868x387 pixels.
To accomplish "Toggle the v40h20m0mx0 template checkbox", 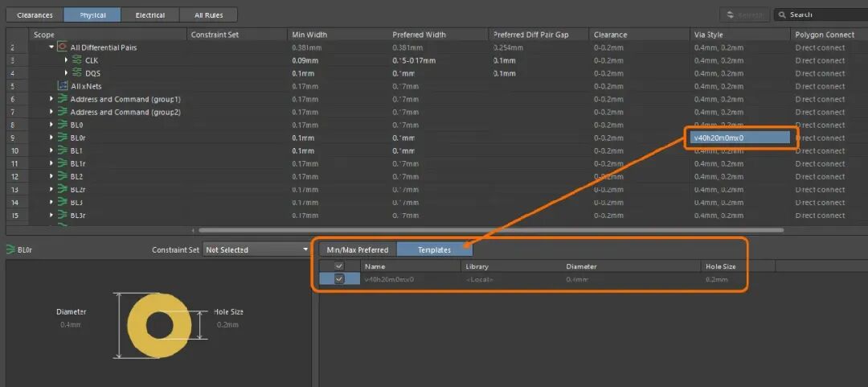I will tap(339, 279).
